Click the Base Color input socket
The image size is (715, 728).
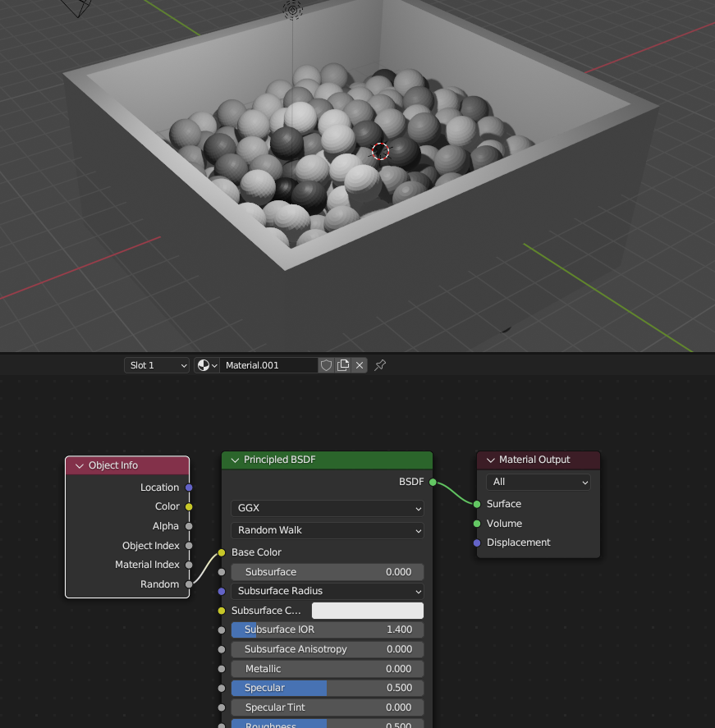pyautogui.click(x=222, y=552)
